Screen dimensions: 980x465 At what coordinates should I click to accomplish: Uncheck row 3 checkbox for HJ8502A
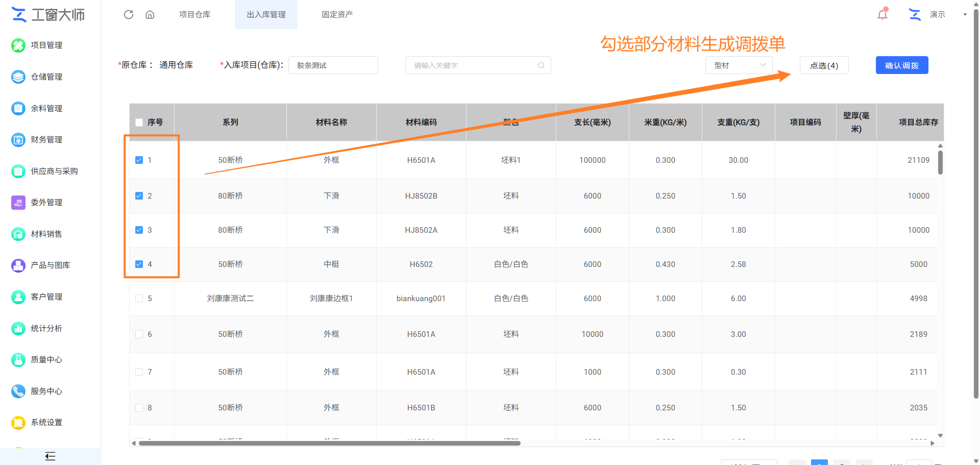(139, 230)
